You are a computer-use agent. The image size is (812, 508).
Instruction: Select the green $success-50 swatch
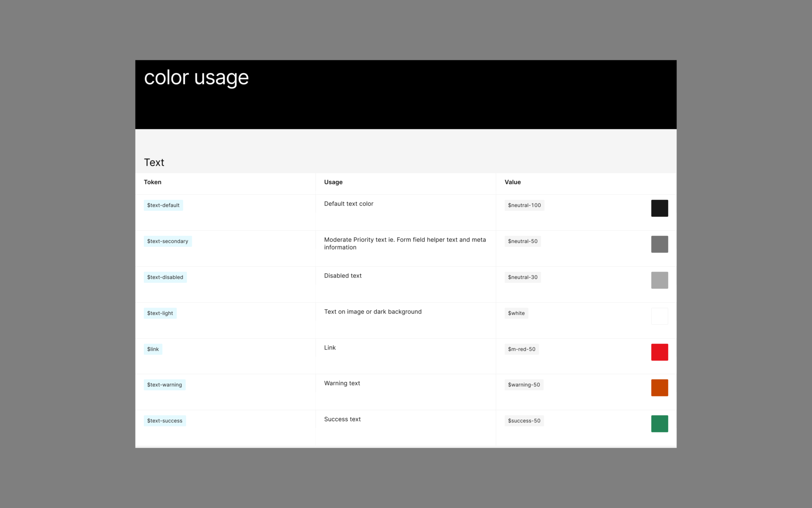(659, 424)
